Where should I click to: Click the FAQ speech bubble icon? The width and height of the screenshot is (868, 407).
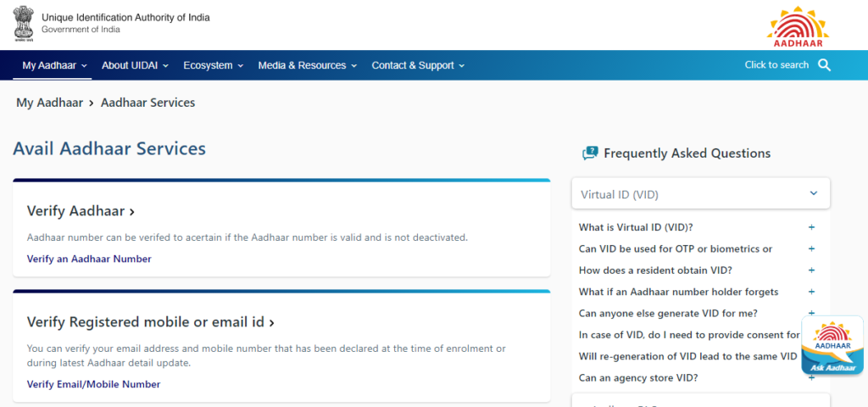(x=590, y=153)
